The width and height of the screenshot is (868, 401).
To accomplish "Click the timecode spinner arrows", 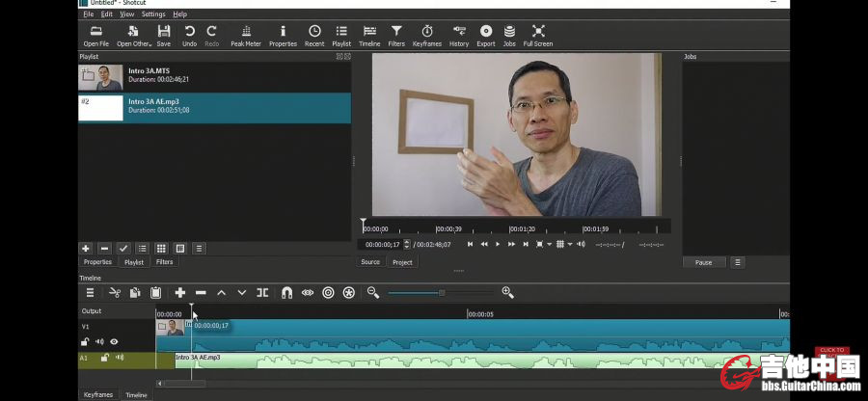I will point(407,244).
